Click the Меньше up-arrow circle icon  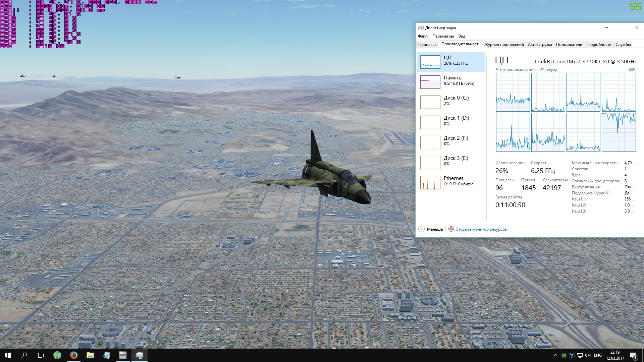422,229
